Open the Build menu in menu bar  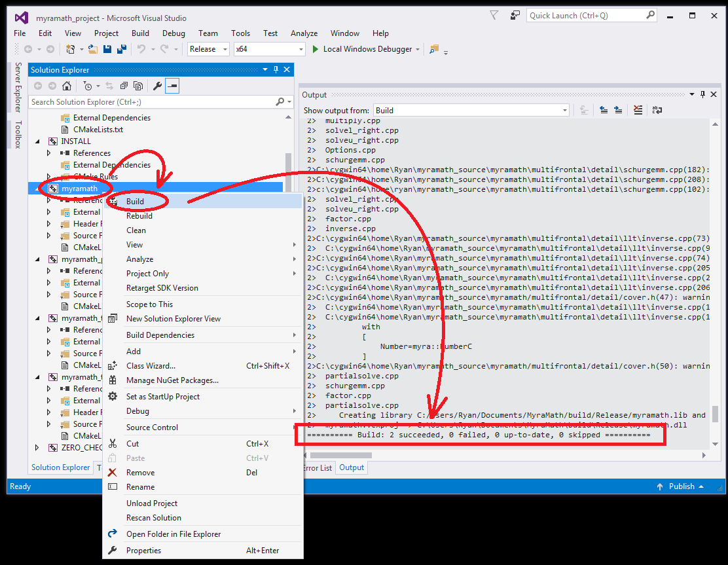pos(140,33)
